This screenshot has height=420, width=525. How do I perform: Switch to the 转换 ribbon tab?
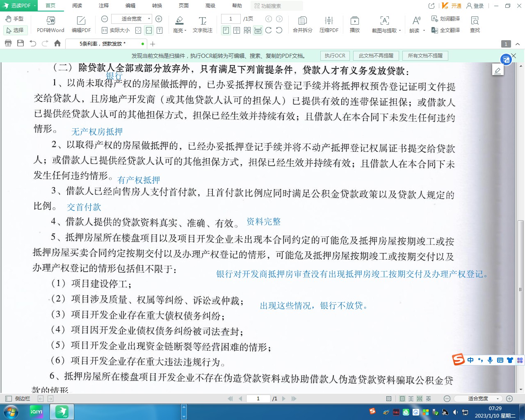click(157, 6)
